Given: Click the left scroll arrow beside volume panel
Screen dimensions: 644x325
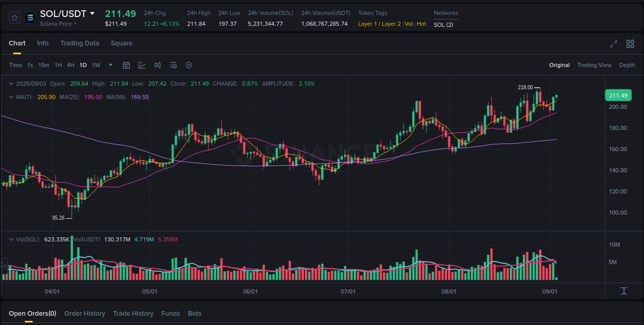Looking at the screenshot, I should (4, 267).
